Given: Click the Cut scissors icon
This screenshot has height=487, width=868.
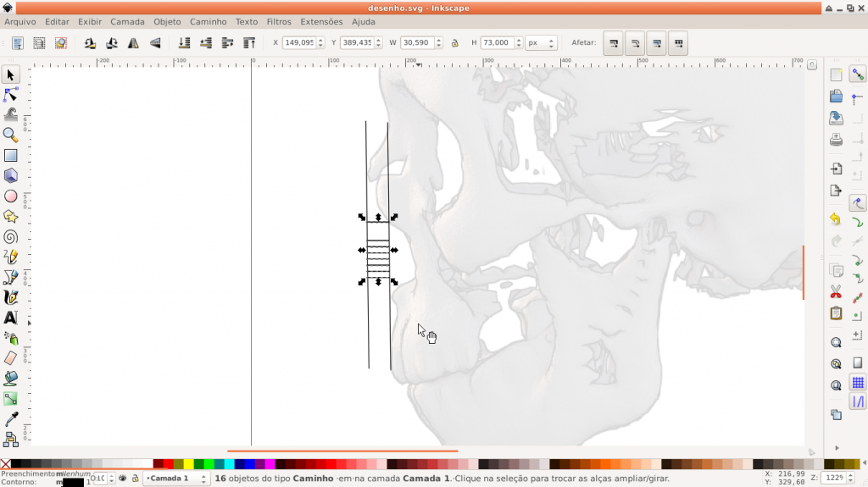Looking at the screenshot, I should coord(836,291).
